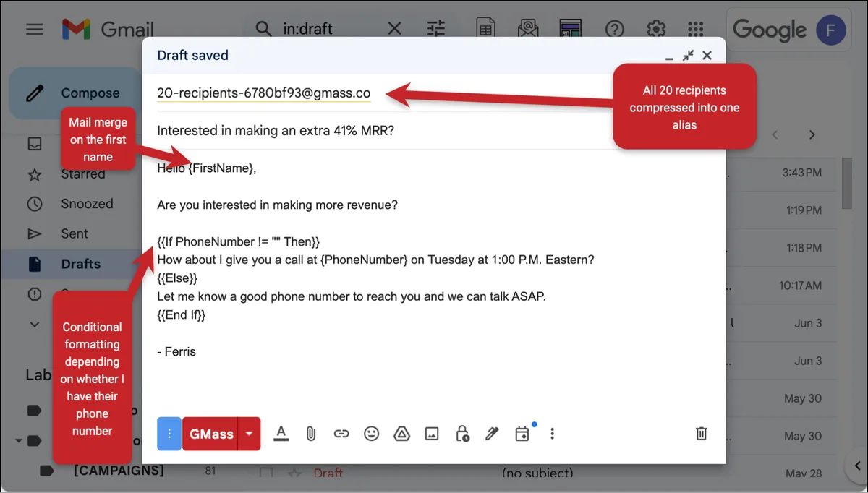Open the Sent folder
The height and width of the screenshot is (493, 868).
coord(75,233)
